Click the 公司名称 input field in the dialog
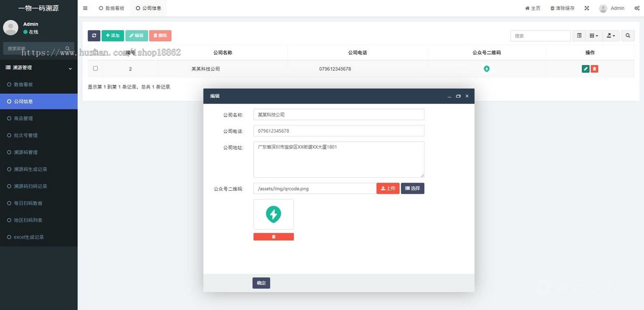 pyautogui.click(x=338, y=114)
